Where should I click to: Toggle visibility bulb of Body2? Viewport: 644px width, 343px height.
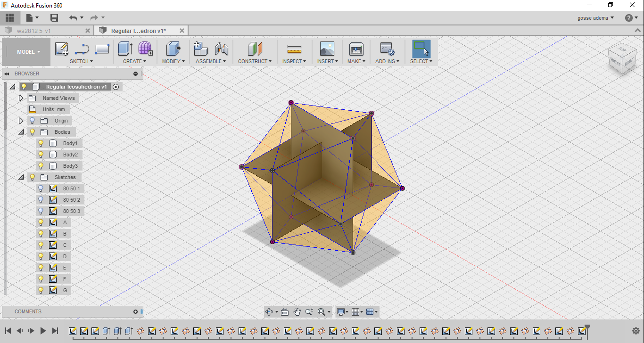41,155
